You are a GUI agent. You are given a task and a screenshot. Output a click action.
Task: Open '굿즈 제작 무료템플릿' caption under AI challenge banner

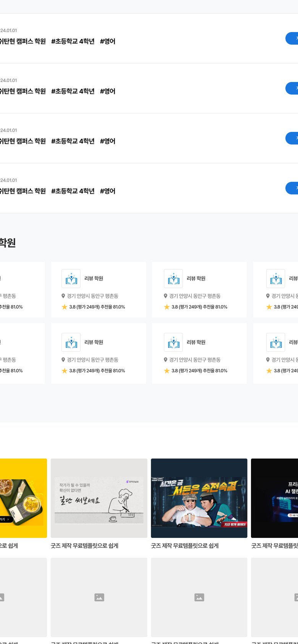275,546
